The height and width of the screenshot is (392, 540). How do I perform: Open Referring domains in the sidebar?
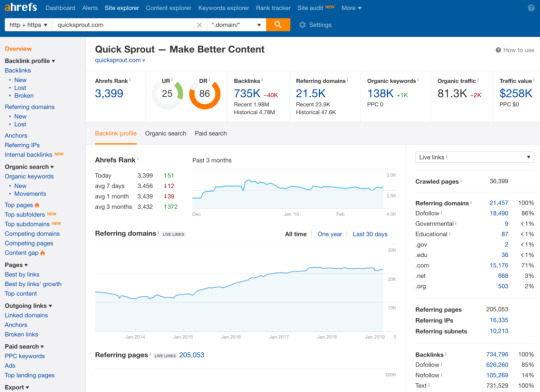click(x=30, y=107)
